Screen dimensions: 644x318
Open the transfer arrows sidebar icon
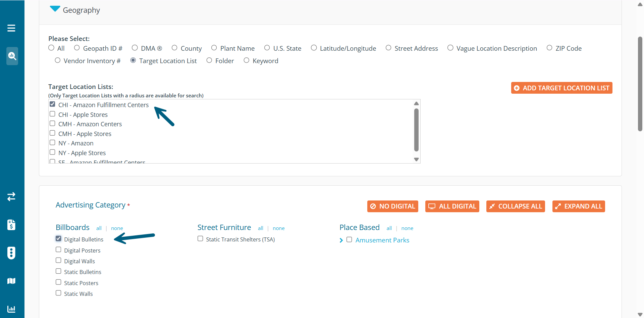pos(11,196)
